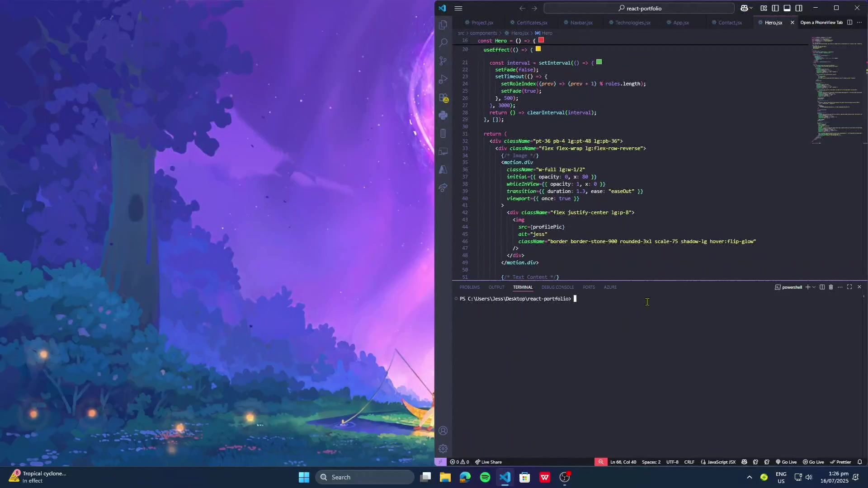Open the terminal panel's more actions menu
868x488 pixels.
coord(840,287)
